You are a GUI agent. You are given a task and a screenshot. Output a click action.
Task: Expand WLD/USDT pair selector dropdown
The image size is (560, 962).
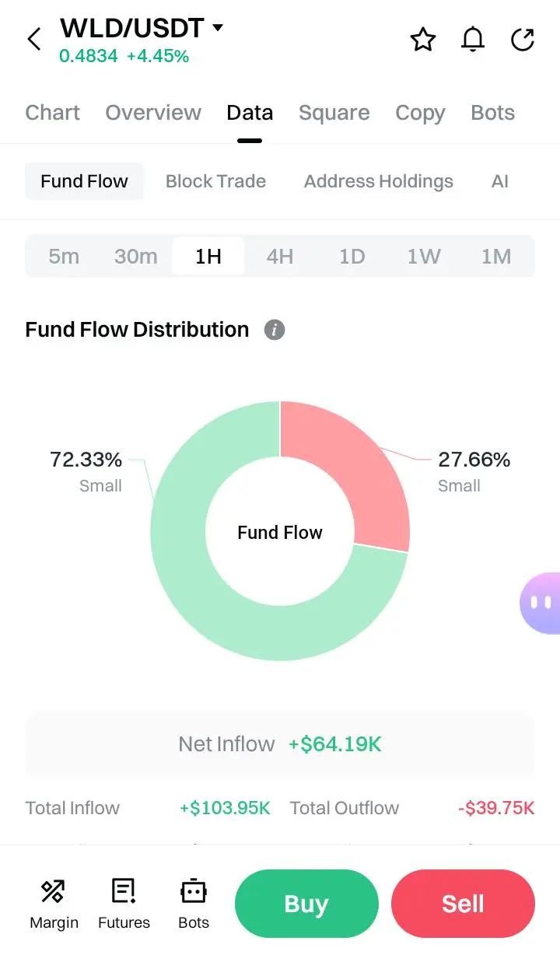(x=218, y=28)
